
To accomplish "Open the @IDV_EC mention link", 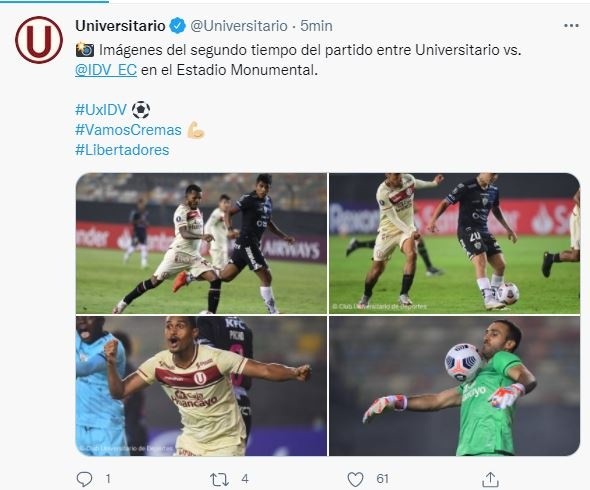I will (106, 70).
